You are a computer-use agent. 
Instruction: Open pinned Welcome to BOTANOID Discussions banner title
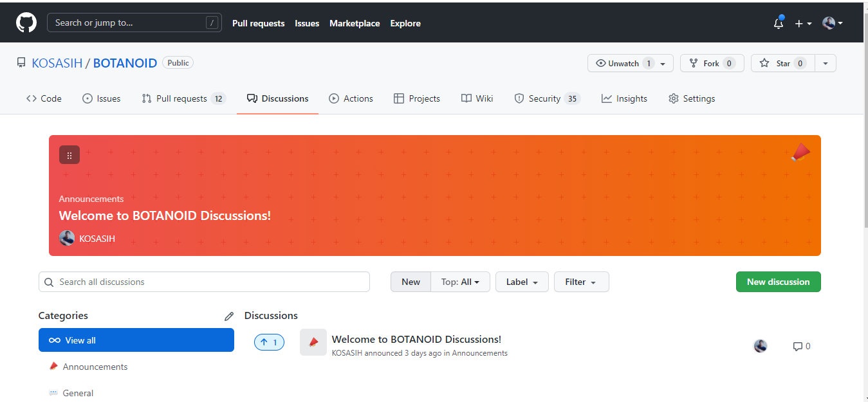point(165,215)
